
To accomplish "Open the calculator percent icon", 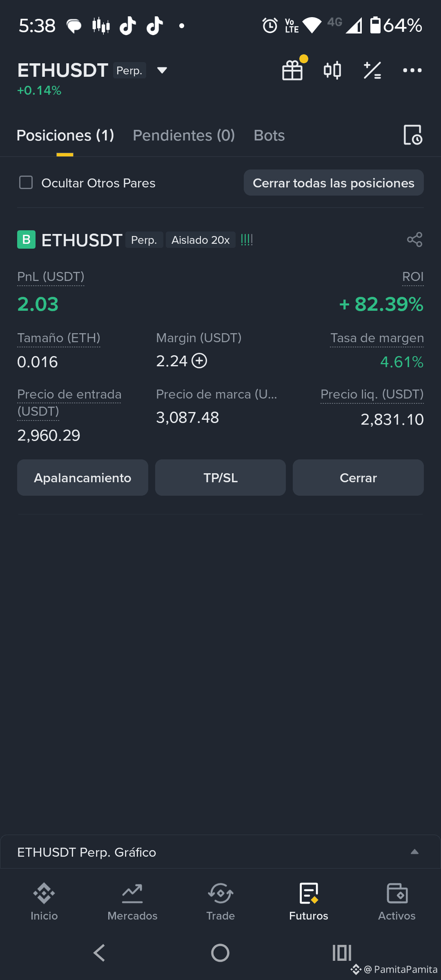I will 372,70.
